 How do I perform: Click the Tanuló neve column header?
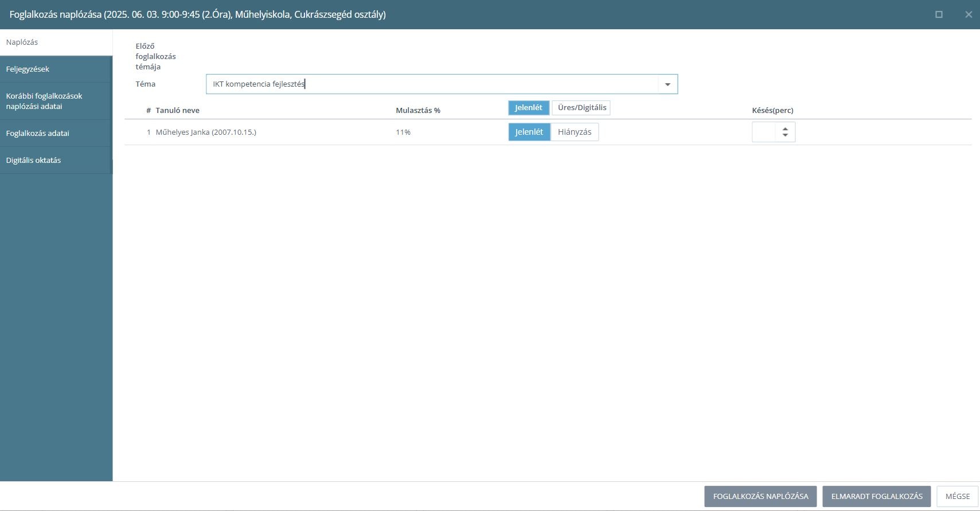click(x=178, y=111)
